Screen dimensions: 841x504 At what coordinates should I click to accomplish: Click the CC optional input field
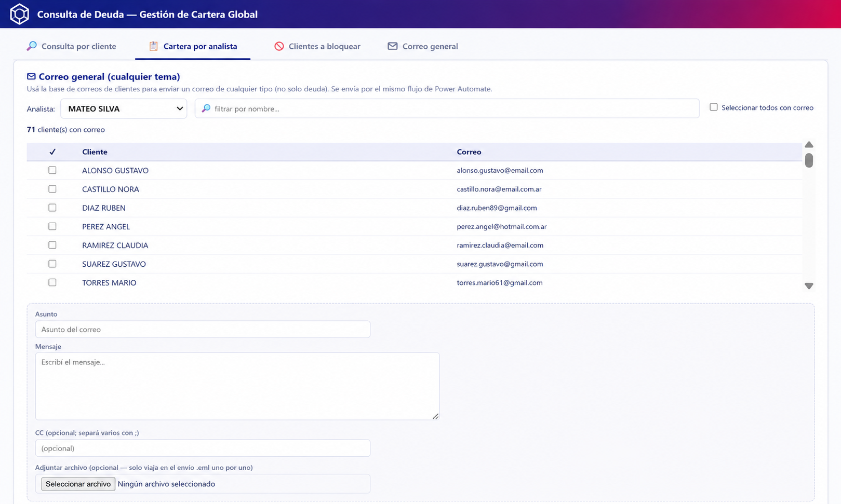pos(203,448)
